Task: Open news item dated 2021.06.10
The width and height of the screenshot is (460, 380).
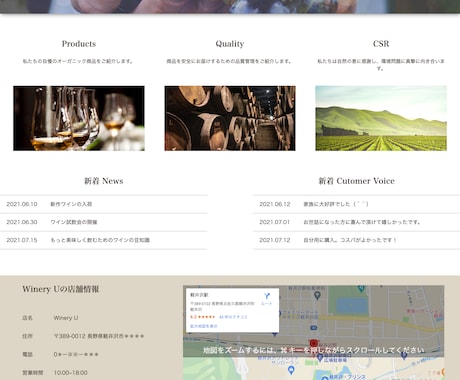Action: (103, 204)
